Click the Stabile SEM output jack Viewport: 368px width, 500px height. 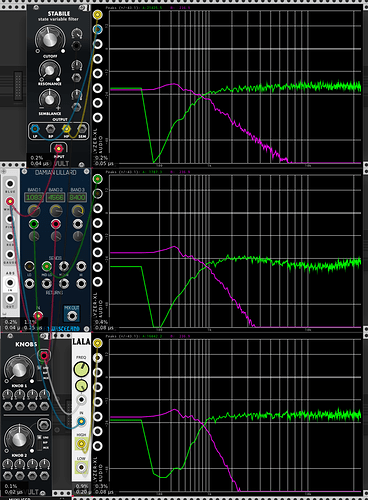(x=82, y=129)
